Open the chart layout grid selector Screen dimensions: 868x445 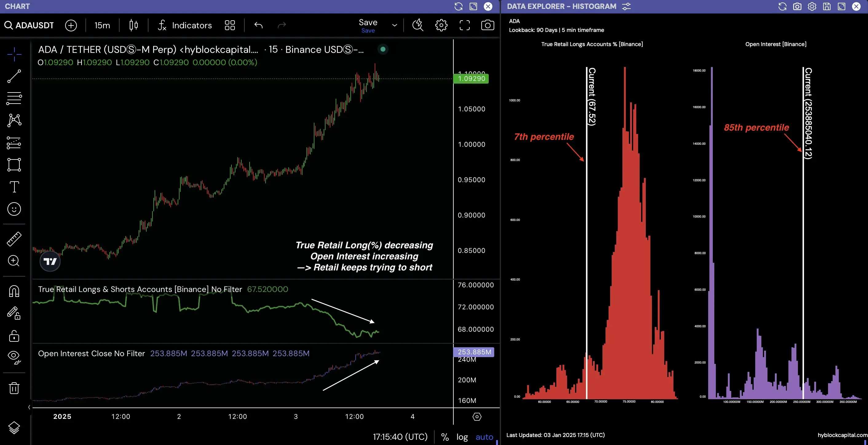pos(230,25)
